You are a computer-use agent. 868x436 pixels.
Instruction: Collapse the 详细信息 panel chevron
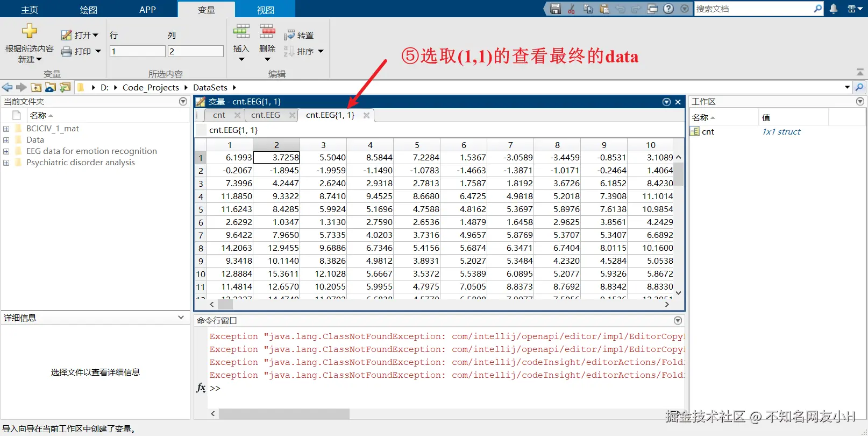pos(181,318)
